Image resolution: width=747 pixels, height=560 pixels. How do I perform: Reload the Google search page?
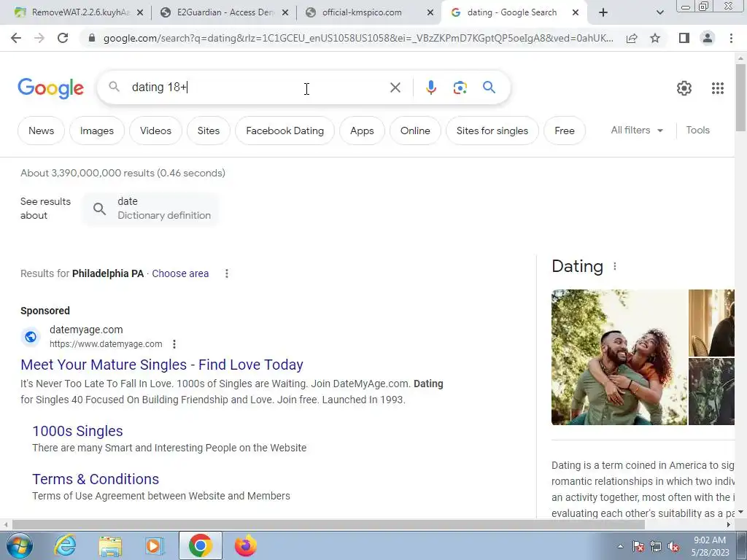coord(63,38)
